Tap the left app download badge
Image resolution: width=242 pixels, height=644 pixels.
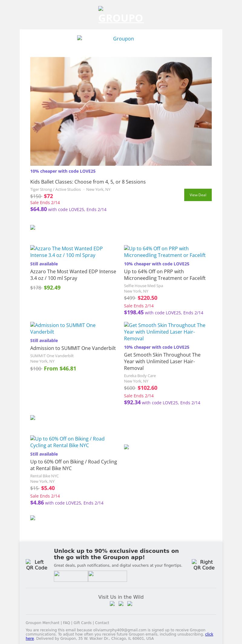tap(71, 576)
